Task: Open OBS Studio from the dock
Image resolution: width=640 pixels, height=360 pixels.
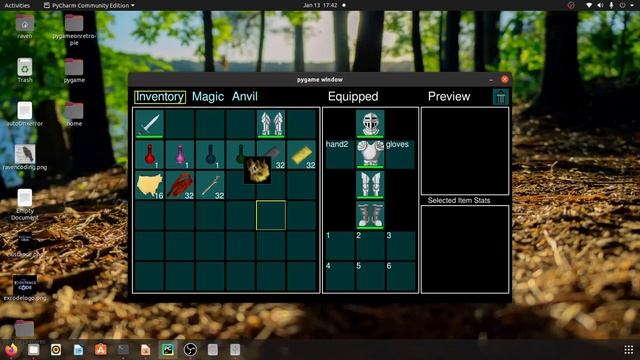Action: (x=190, y=350)
